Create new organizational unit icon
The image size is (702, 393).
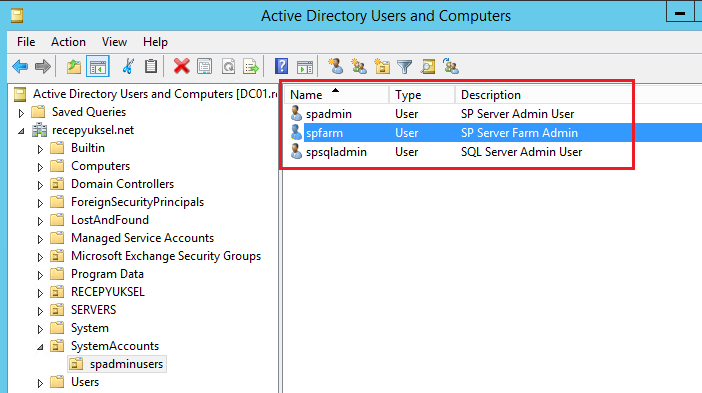[382, 66]
